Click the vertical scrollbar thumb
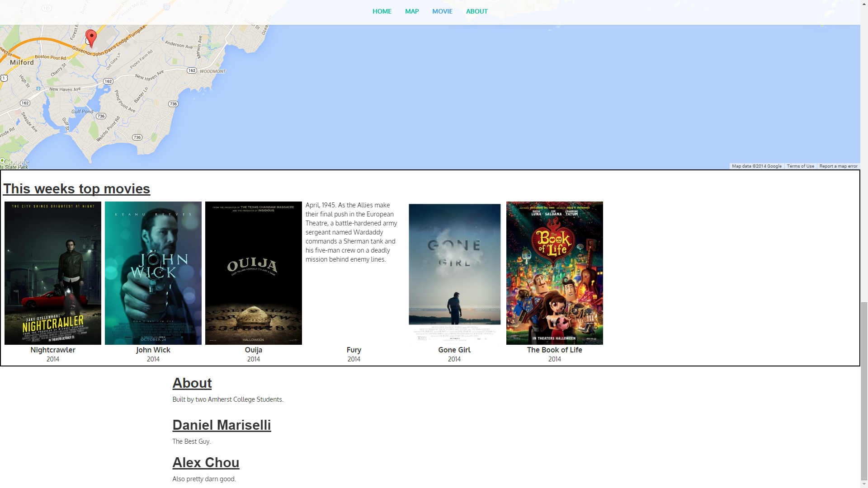 click(864, 391)
